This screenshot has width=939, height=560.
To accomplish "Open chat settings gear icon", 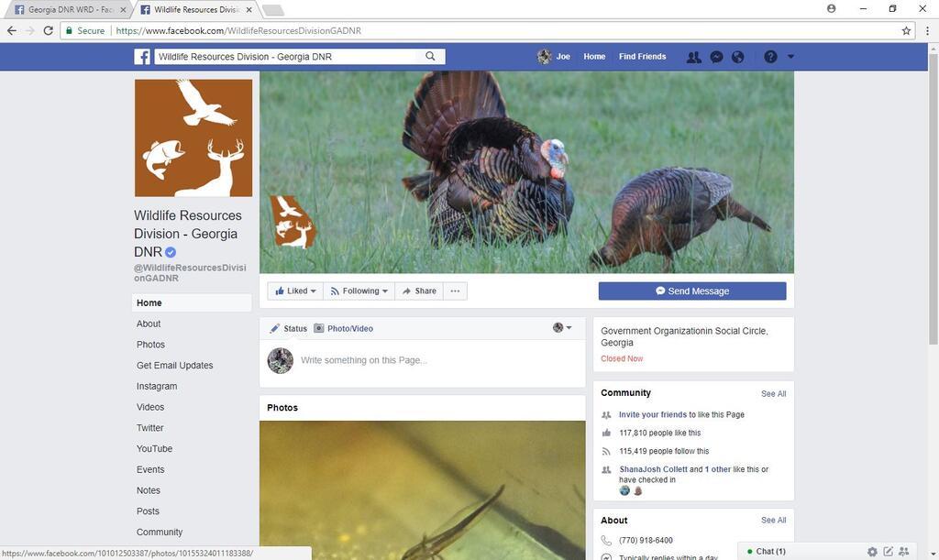I will click(873, 552).
